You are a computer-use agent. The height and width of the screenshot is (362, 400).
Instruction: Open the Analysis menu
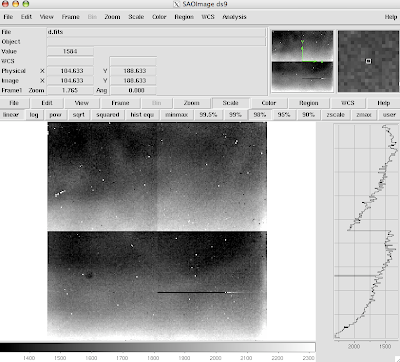(x=234, y=17)
